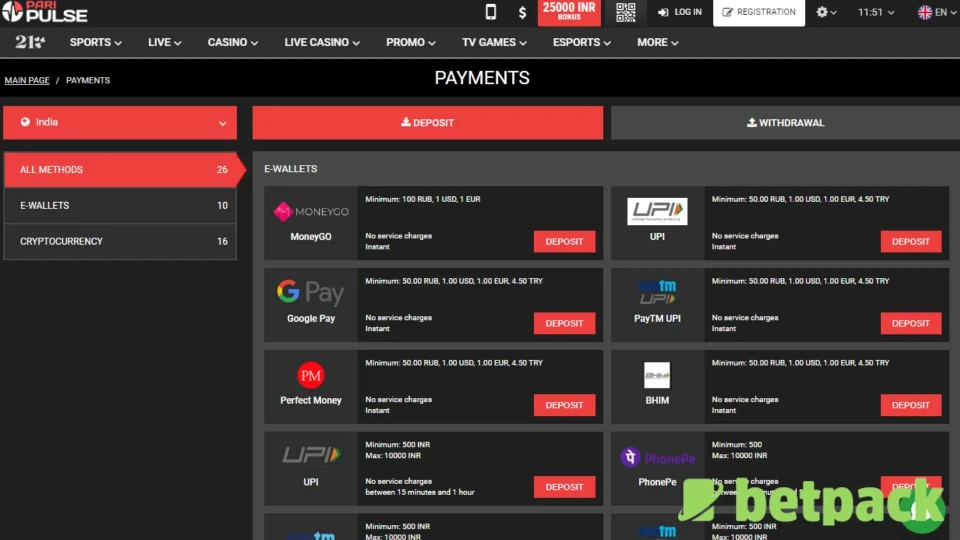The width and height of the screenshot is (960, 540).
Task: Expand the Sports menu
Action: (96, 42)
